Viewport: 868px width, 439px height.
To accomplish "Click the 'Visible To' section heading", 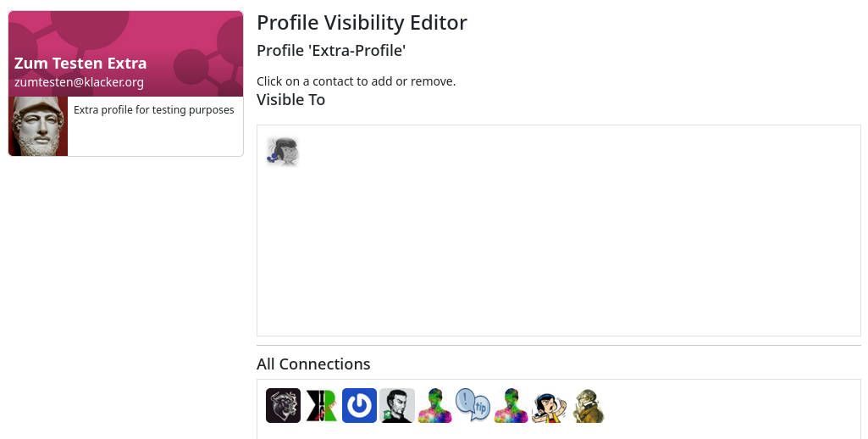I will (290, 100).
